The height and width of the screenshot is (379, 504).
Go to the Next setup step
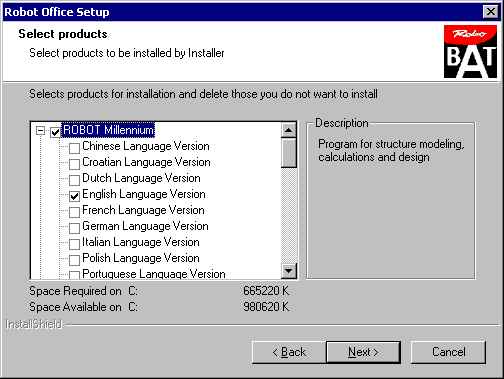point(363,352)
